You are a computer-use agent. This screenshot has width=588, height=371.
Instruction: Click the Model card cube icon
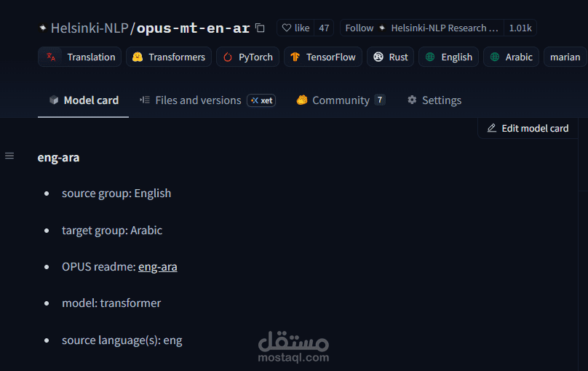coord(54,100)
